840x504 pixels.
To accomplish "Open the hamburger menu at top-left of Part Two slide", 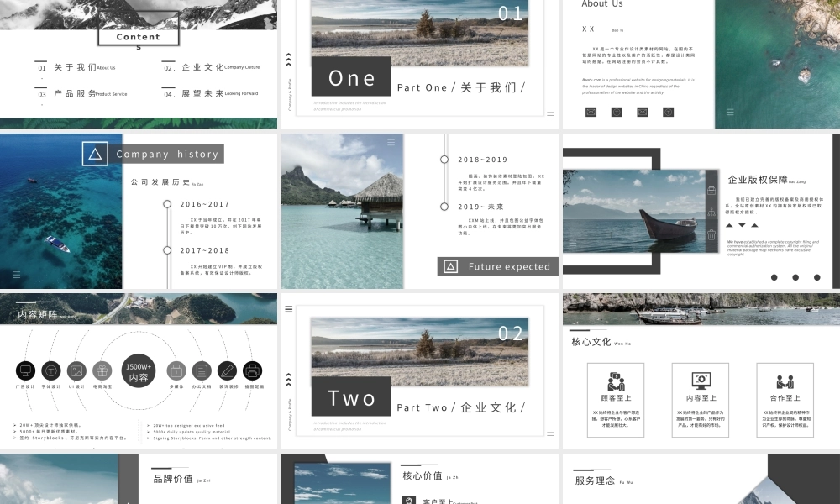I will coord(289,309).
